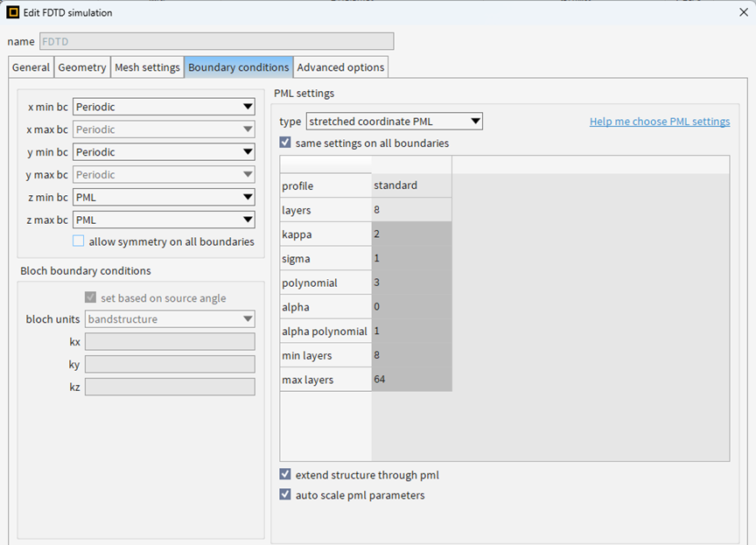756x545 pixels.
Task: Click the kz input field
Action: click(170, 387)
